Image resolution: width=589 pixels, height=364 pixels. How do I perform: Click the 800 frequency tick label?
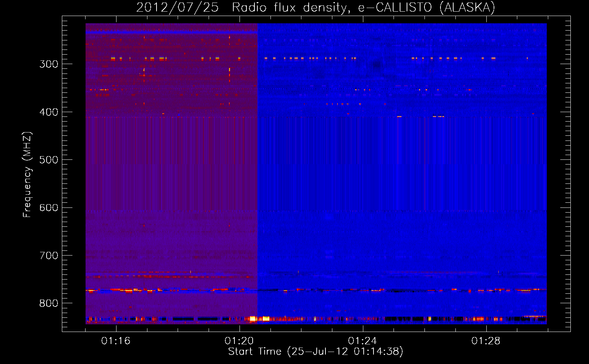coord(49,304)
